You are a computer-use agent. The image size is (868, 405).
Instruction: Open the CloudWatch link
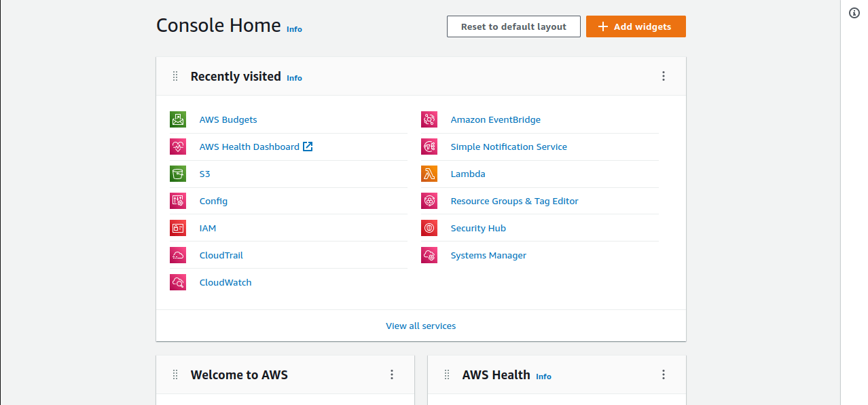click(x=225, y=282)
